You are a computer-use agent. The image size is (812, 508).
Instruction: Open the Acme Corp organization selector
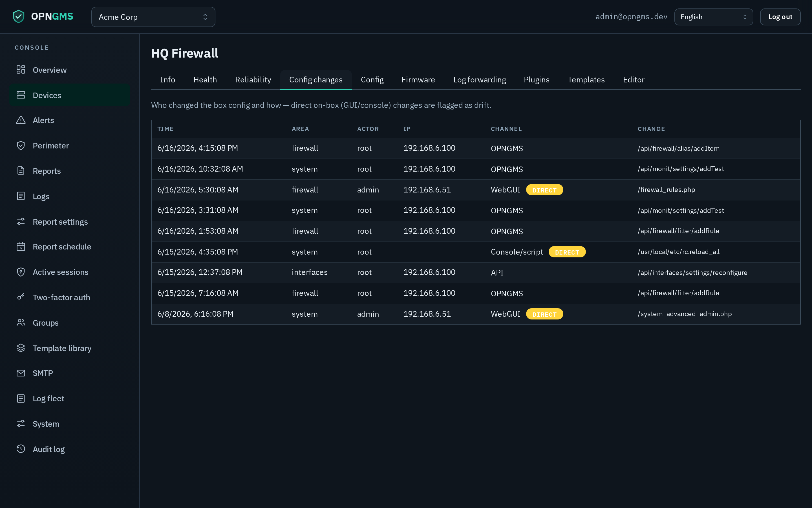[153, 17]
